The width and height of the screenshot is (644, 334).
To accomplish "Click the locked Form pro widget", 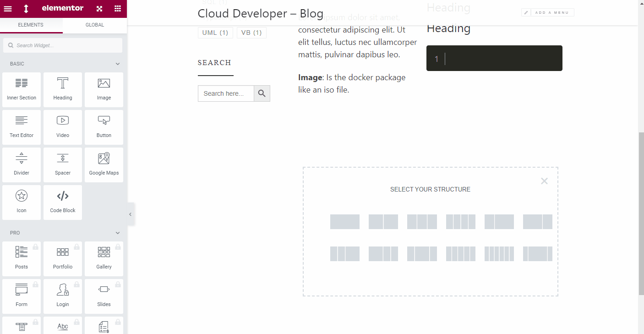I will [22, 296].
